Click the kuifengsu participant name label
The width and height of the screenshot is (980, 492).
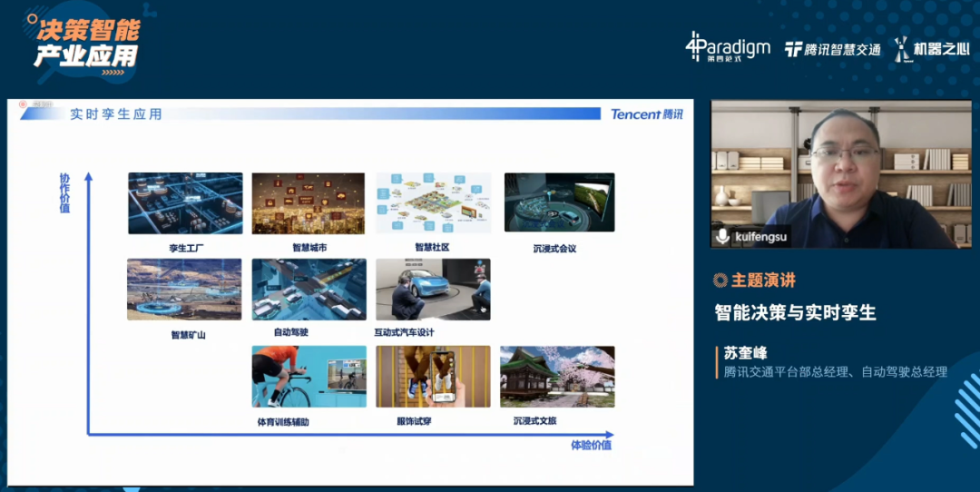(760, 238)
